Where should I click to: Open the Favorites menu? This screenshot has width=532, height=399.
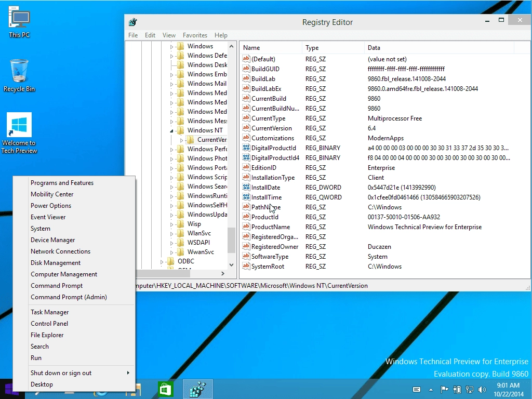click(195, 35)
